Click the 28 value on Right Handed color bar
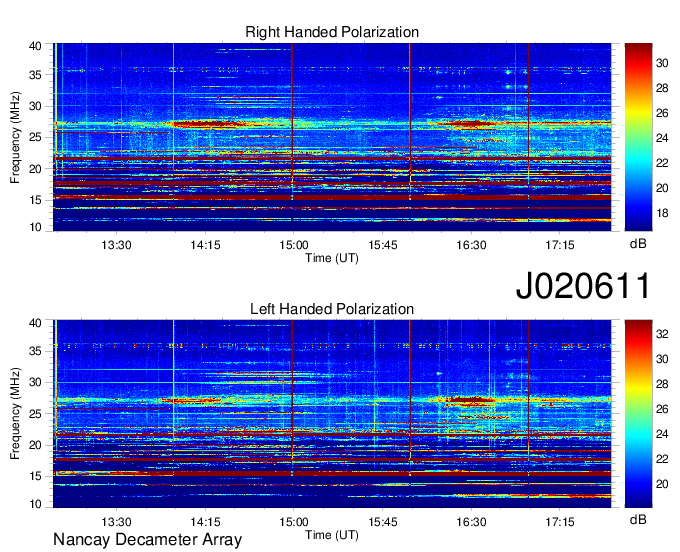Viewport: 680px width, 552px height. point(662,88)
